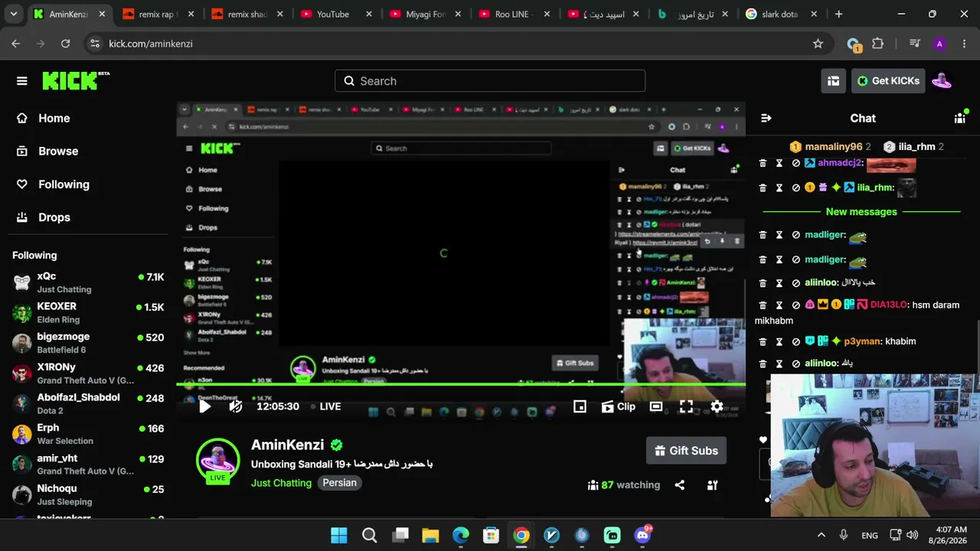Focus the Kick search field
The image size is (980, 551).
coord(490,81)
